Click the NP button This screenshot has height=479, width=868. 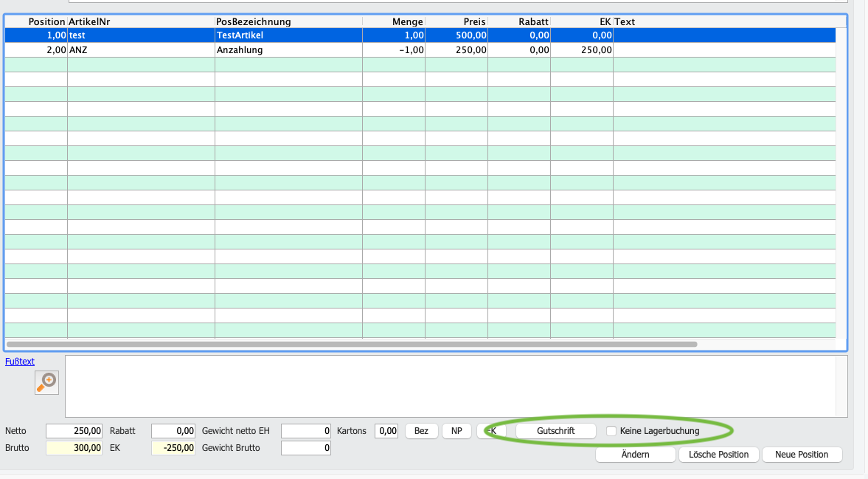pyautogui.click(x=456, y=431)
